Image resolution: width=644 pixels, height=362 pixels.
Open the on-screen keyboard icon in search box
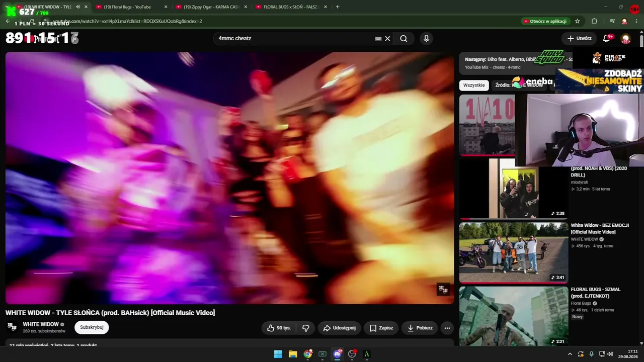tap(378, 39)
